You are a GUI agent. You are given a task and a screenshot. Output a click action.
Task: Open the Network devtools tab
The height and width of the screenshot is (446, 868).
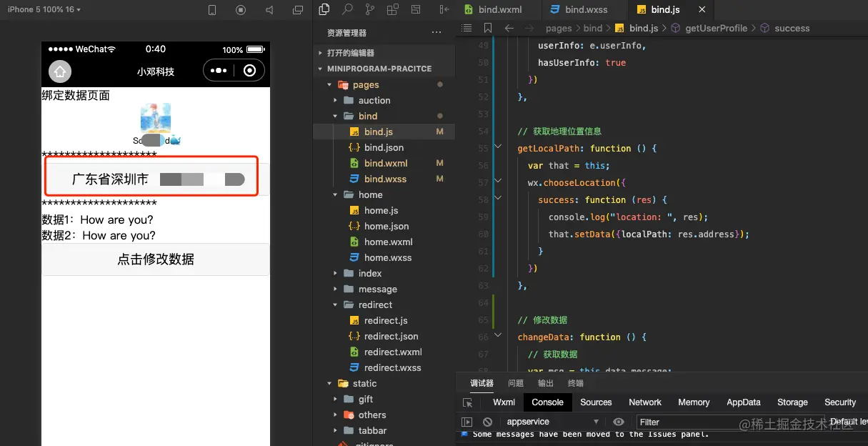(645, 402)
